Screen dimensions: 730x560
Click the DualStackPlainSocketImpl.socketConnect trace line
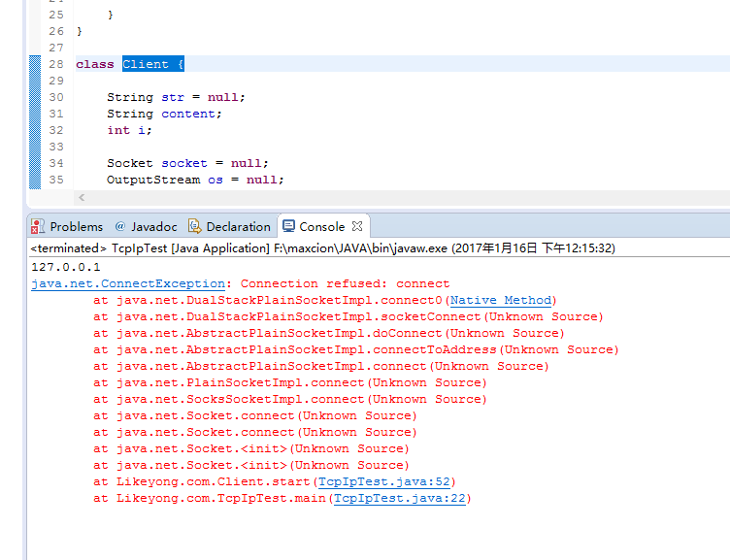click(348, 317)
